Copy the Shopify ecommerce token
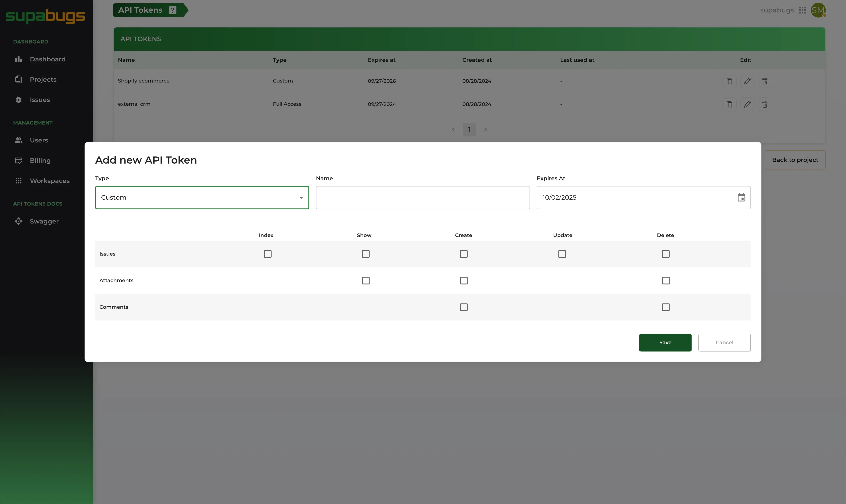 (729, 81)
